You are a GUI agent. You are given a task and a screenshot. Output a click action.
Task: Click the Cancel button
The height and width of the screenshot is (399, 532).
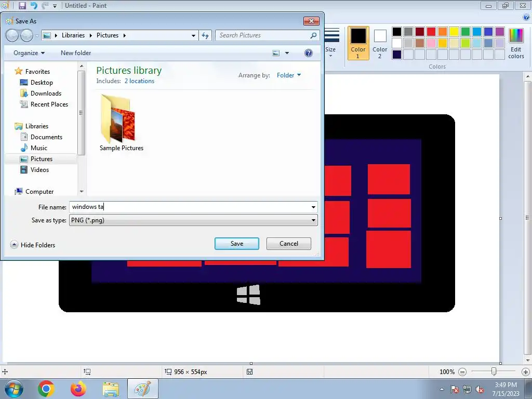[x=289, y=244]
